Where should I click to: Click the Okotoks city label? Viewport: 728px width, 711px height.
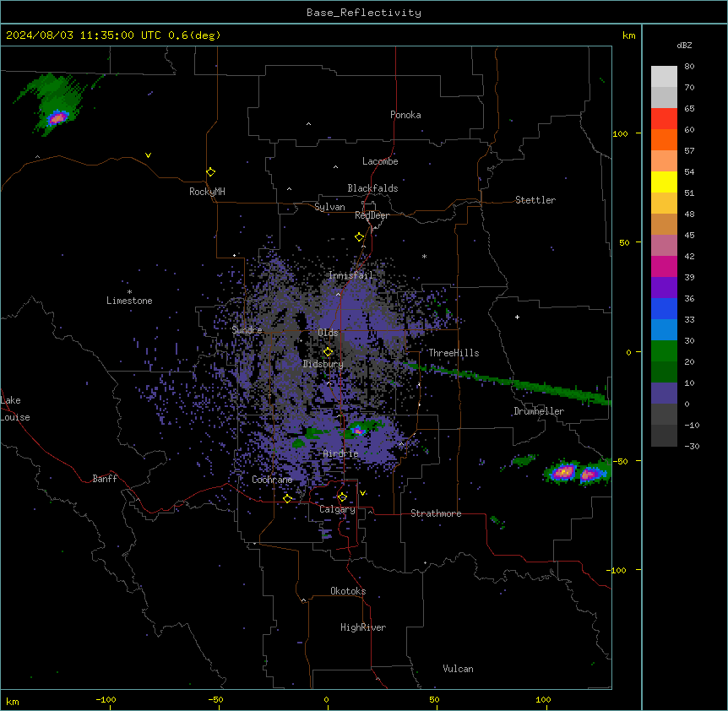coord(348,591)
